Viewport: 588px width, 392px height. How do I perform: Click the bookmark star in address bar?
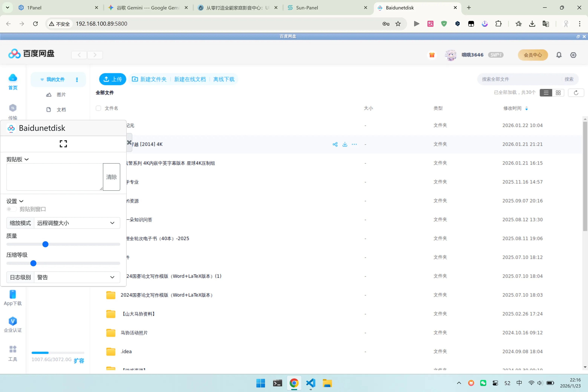point(398,24)
